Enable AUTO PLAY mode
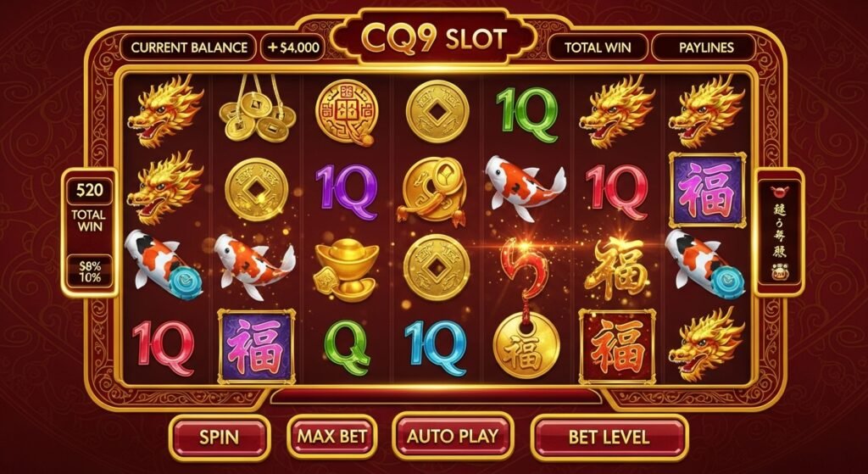This screenshot has width=868, height=474. coord(453,436)
